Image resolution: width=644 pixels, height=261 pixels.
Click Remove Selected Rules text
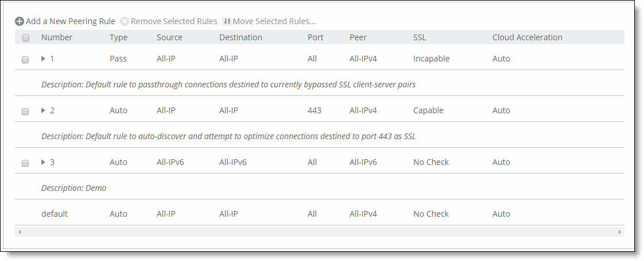(174, 21)
